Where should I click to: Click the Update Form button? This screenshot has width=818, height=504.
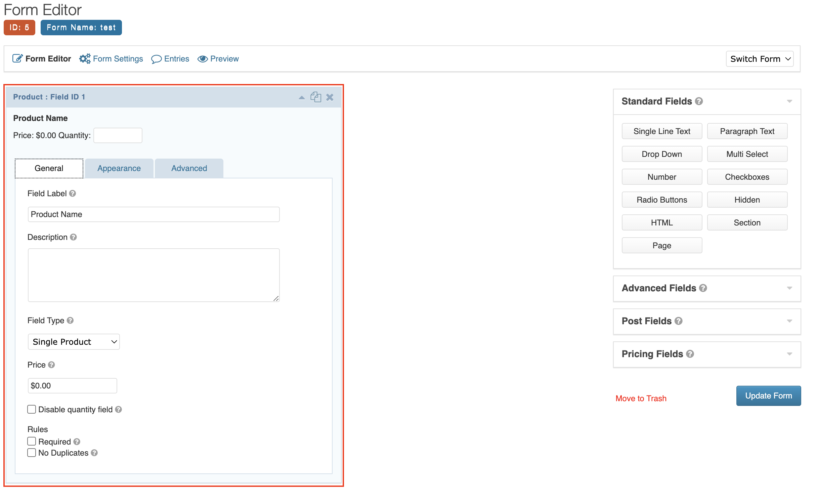(x=767, y=396)
